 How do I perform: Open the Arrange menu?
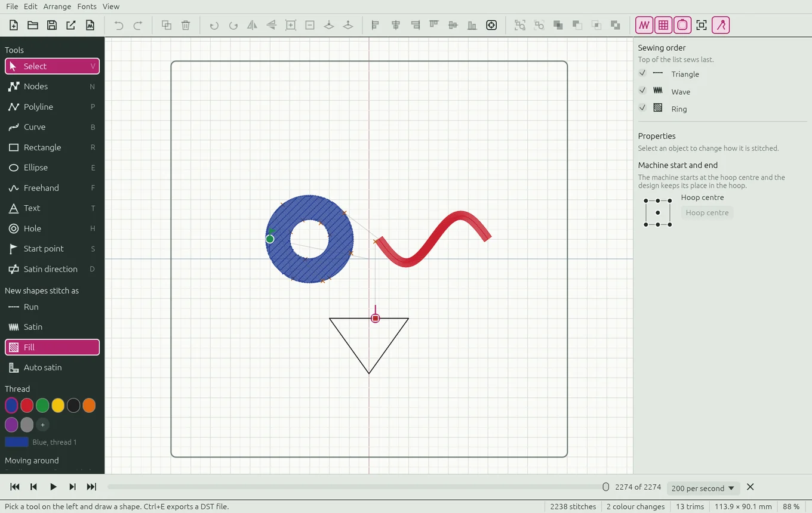[57, 7]
